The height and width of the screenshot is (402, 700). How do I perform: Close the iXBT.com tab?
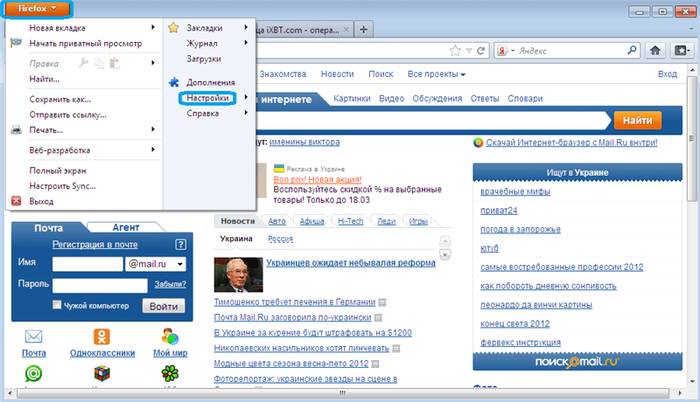coord(346,30)
